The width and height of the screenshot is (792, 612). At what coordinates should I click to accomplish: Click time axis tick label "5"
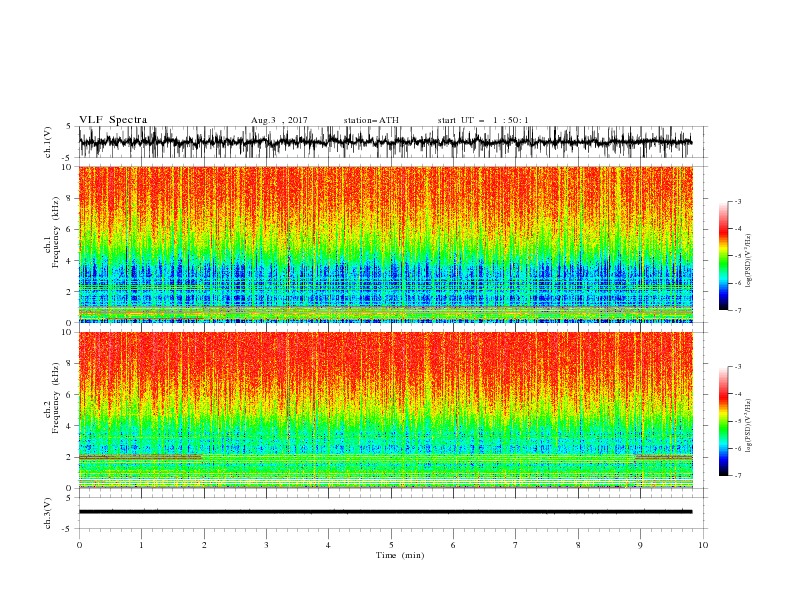click(x=391, y=545)
